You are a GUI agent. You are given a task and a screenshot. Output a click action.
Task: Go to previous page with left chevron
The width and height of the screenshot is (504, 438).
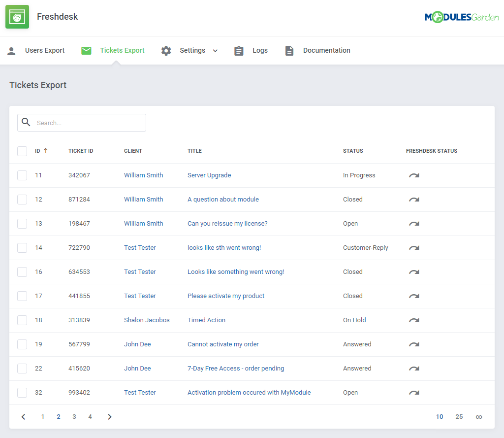tap(23, 417)
